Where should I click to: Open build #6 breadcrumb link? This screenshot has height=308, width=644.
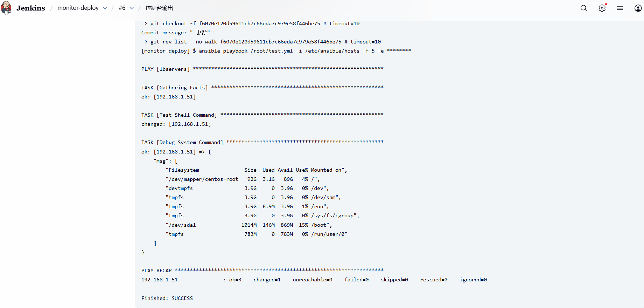pos(122,8)
